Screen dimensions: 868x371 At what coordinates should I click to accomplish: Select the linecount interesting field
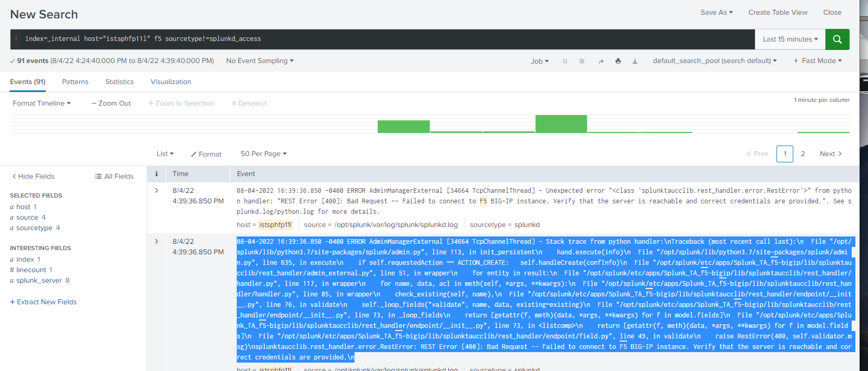click(x=31, y=270)
